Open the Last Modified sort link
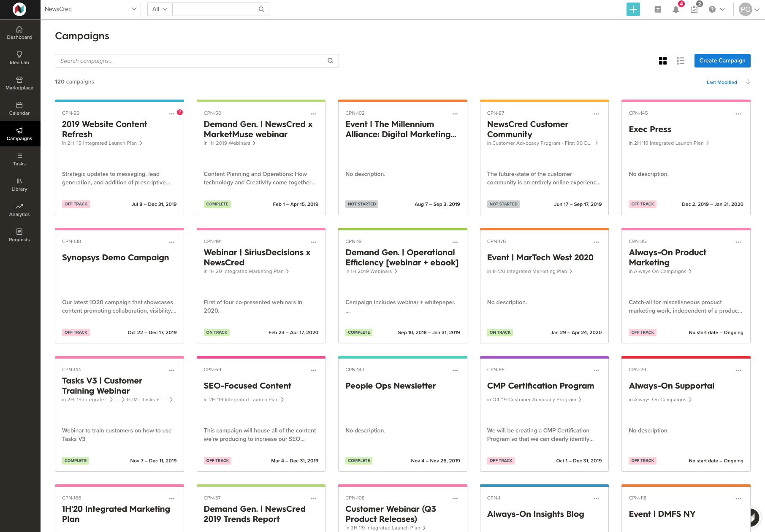The height and width of the screenshot is (532, 765). coord(722,82)
